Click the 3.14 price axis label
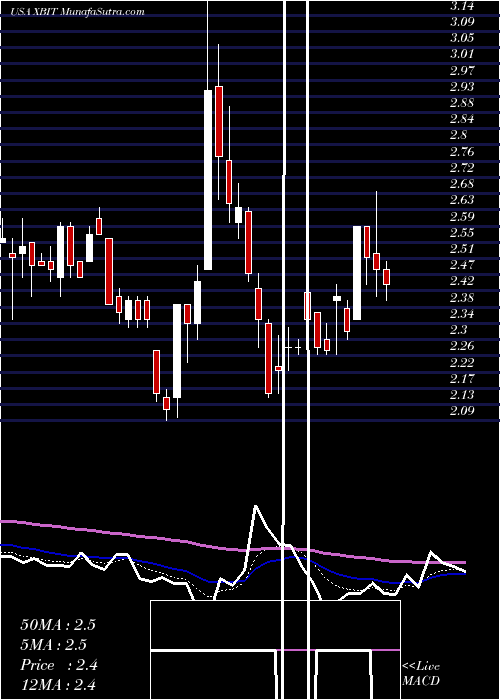This screenshot has width=500, height=700. [x=462, y=6]
